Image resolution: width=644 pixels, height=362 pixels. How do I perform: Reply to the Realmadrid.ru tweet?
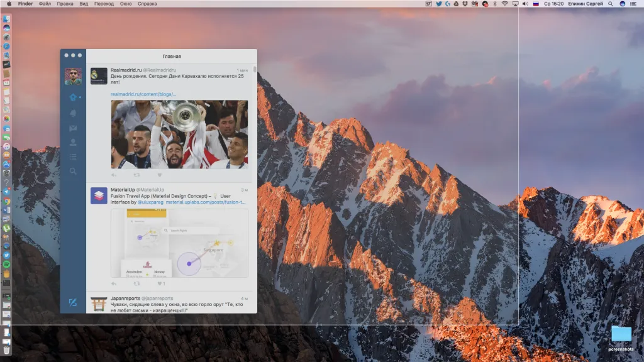tap(114, 175)
